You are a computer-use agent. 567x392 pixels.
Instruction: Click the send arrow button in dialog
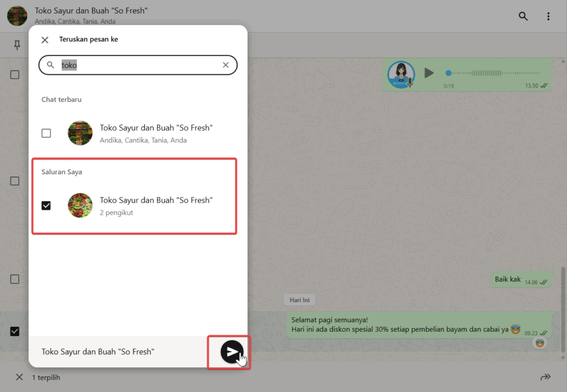[232, 352]
